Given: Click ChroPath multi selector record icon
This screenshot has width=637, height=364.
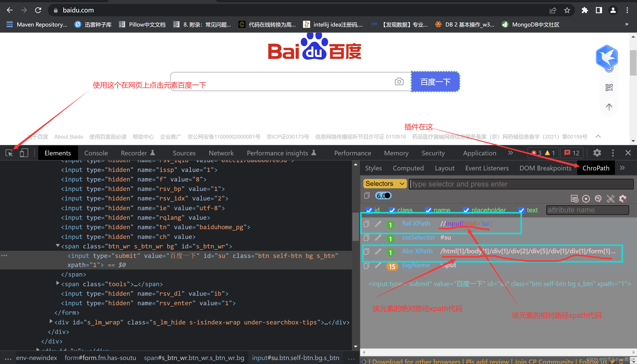Looking at the screenshot, I should click(x=574, y=199).
